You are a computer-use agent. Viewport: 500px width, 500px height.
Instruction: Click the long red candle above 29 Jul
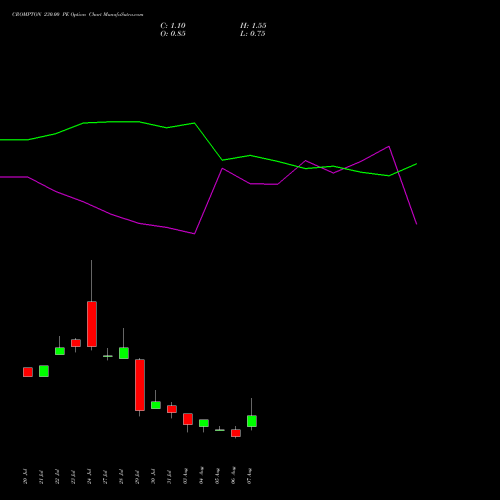[140, 385]
